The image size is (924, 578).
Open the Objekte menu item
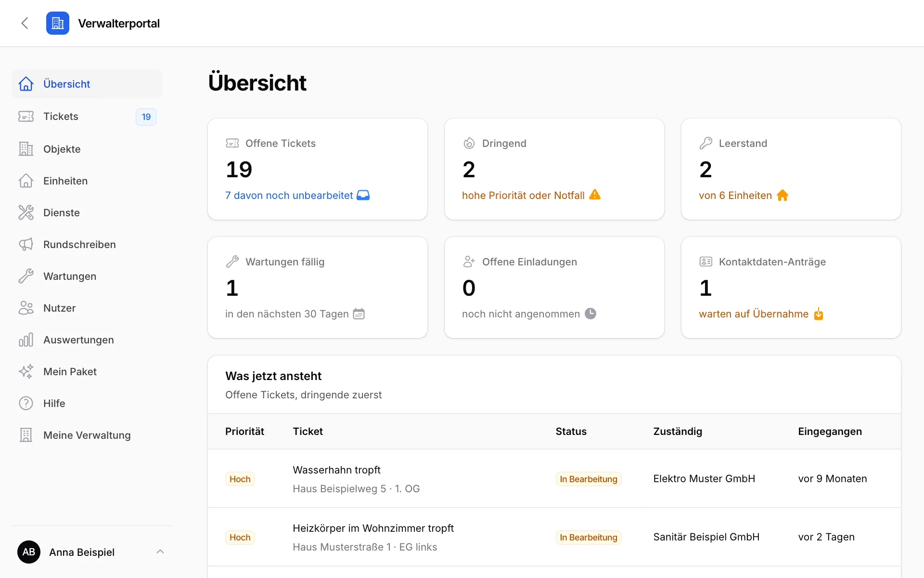coord(87,149)
